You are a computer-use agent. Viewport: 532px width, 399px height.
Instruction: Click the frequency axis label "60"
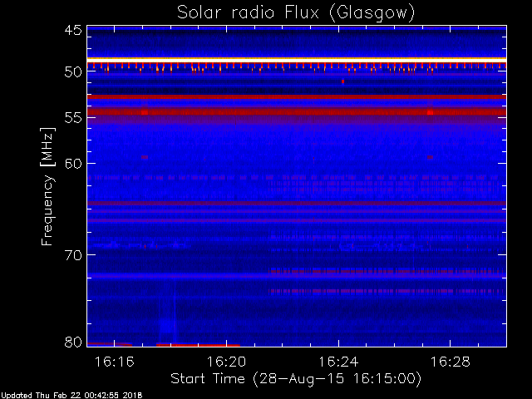point(73,163)
